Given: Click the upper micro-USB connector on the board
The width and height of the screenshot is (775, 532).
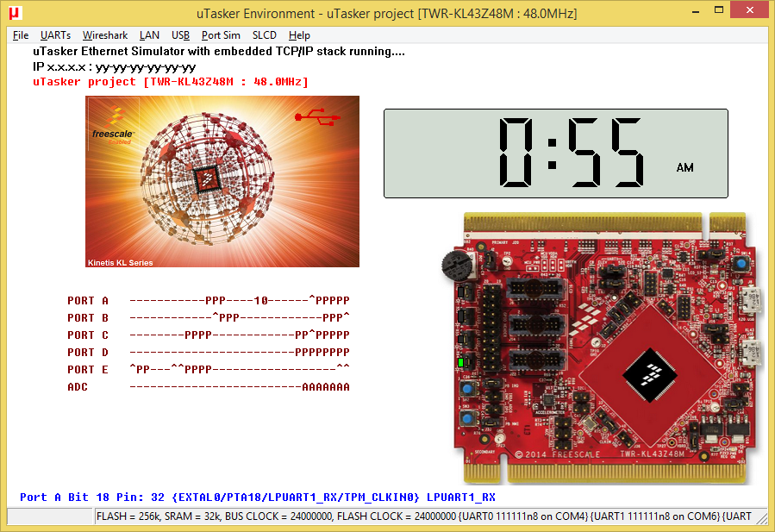Looking at the screenshot, I should click(748, 301).
